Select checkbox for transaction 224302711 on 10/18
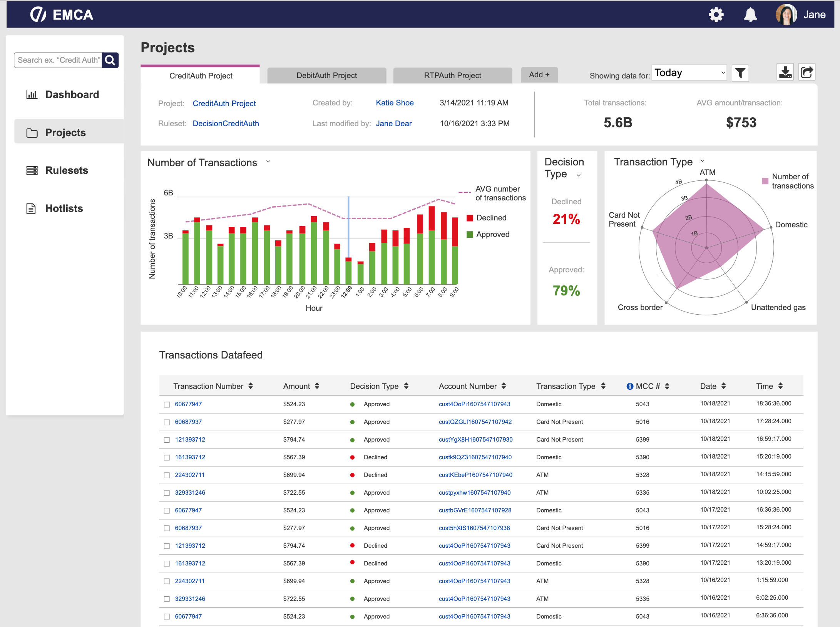Image resolution: width=840 pixels, height=627 pixels. coord(167,475)
